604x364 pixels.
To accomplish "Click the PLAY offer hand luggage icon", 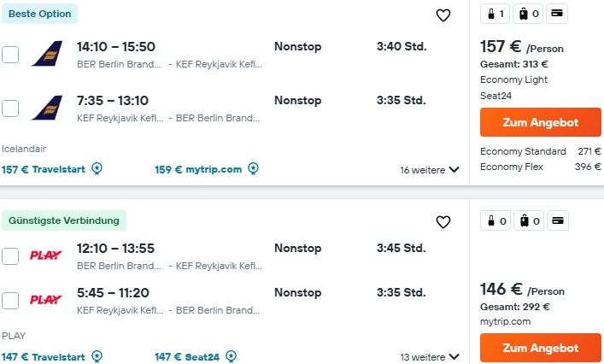I will (496, 220).
